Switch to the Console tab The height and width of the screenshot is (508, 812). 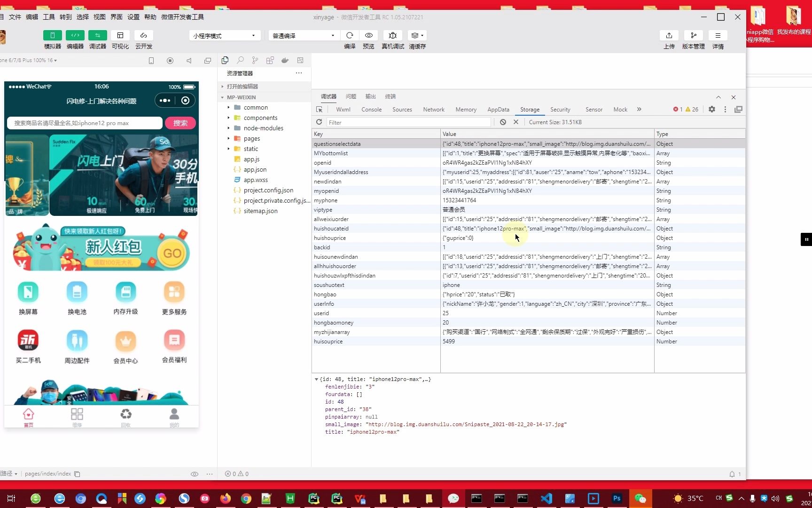(x=371, y=109)
